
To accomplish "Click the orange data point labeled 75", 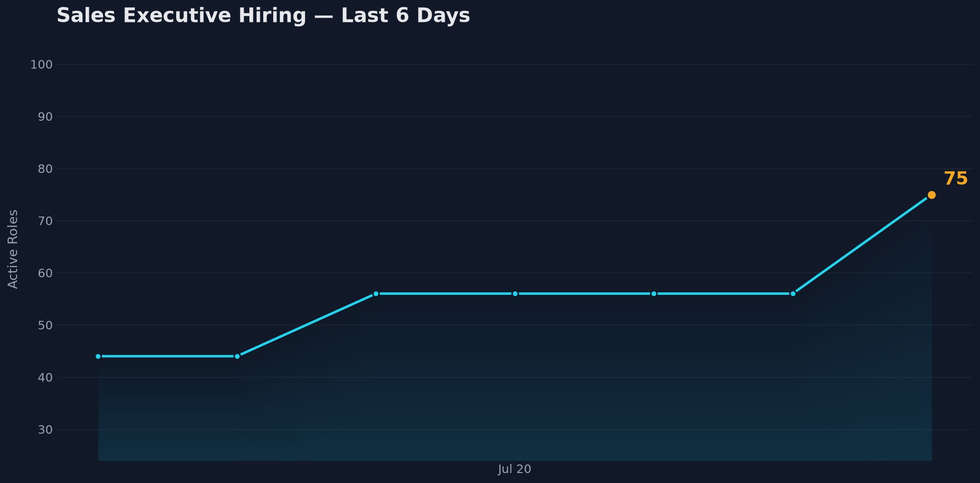I will pyautogui.click(x=932, y=195).
